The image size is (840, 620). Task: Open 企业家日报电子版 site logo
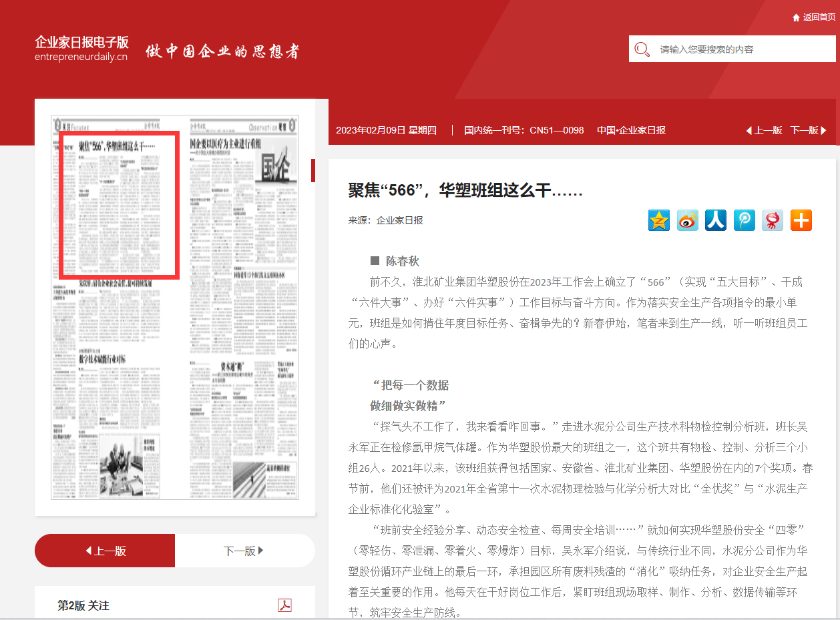tap(81, 49)
